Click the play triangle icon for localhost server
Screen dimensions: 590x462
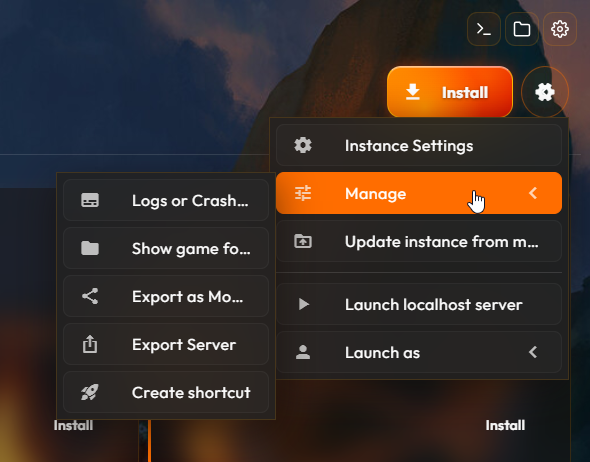coord(304,304)
